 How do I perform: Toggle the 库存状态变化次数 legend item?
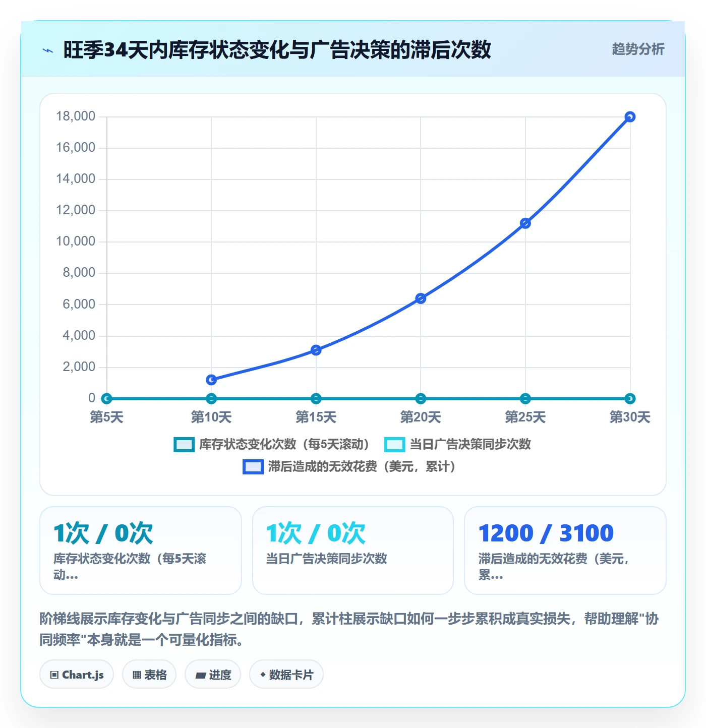272,444
